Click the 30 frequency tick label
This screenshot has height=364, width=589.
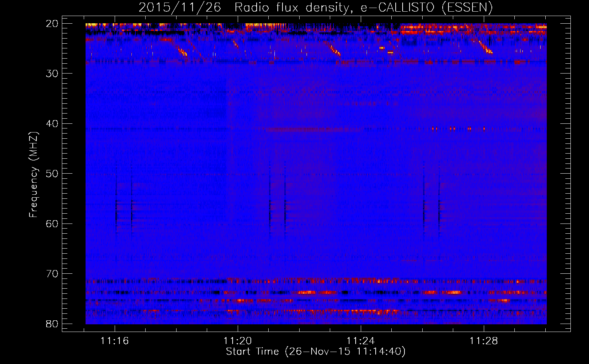(x=52, y=74)
